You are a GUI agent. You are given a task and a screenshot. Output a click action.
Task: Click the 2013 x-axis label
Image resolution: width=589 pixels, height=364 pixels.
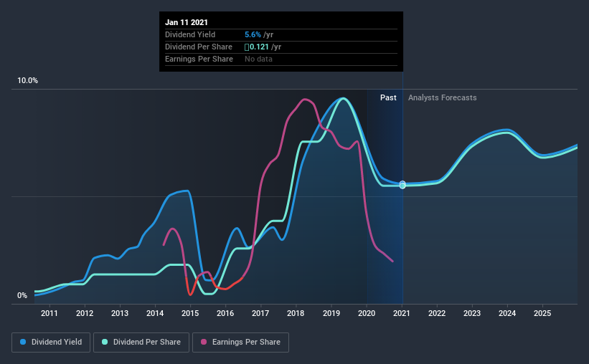click(120, 313)
